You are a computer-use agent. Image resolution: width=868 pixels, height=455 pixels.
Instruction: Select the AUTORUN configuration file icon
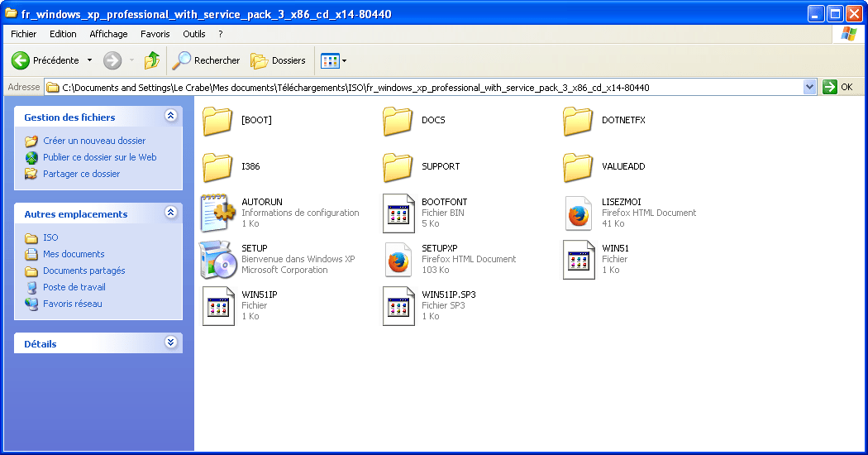[x=217, y=213]
